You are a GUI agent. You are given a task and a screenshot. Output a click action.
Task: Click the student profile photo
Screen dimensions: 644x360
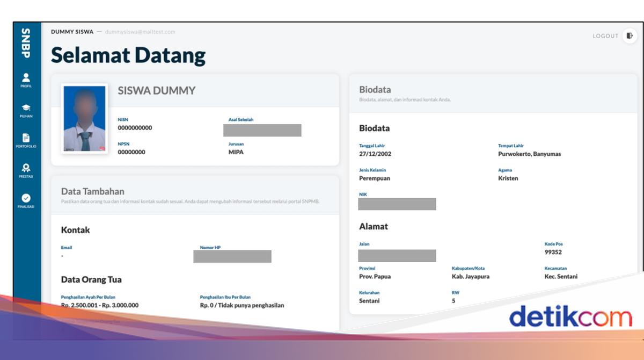[x=84, y=118]
